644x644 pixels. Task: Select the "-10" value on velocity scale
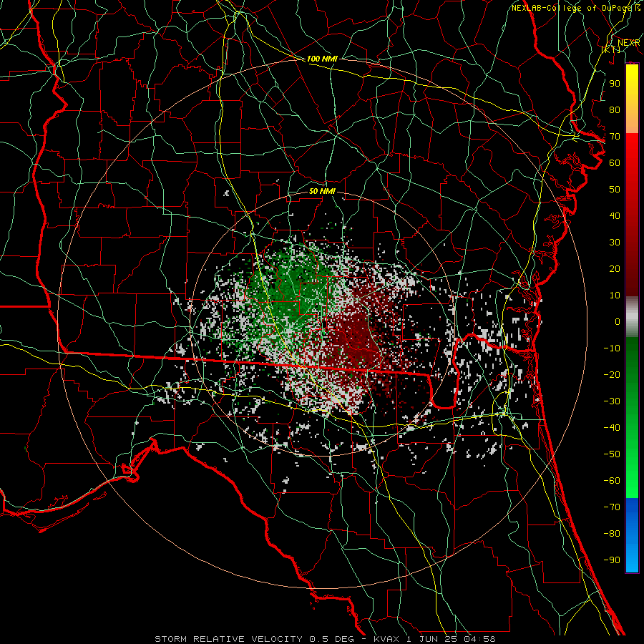[x=612, y=348]
